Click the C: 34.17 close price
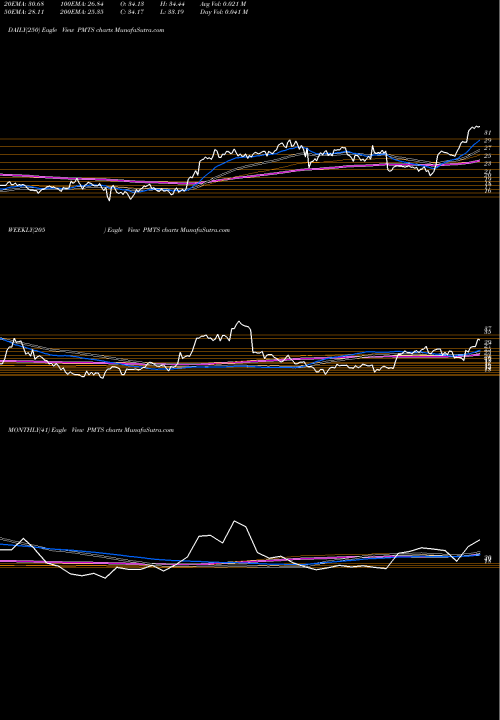Screen dimensions: 500x720 pyautogui.click(x=133, y=12)
